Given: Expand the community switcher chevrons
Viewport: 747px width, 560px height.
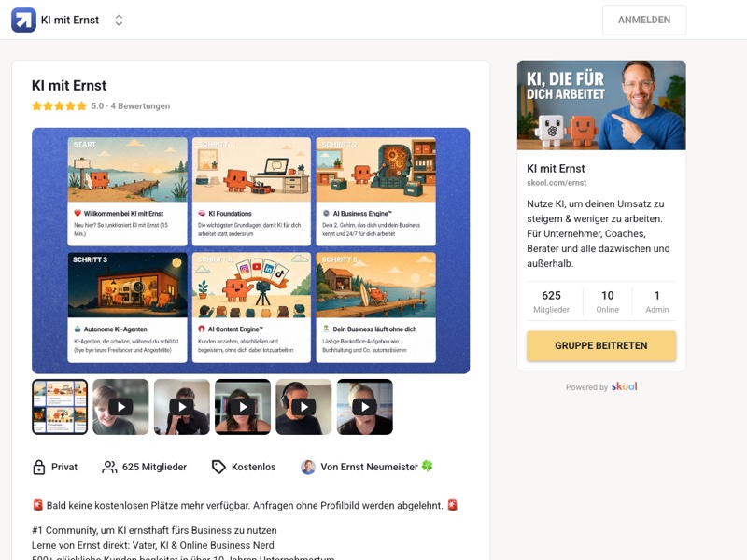Looking at the screenshot, I should (x=120, y=20).
